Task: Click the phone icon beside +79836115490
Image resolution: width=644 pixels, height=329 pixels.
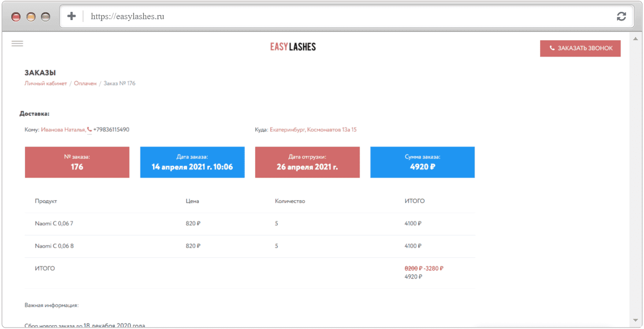Action: pyautogui.click(x=89, y=129)
